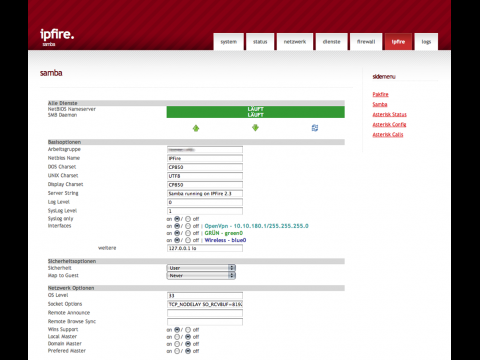Click the OS Level field
Viewport: 480px width, 360px height.
coord(205,296)
